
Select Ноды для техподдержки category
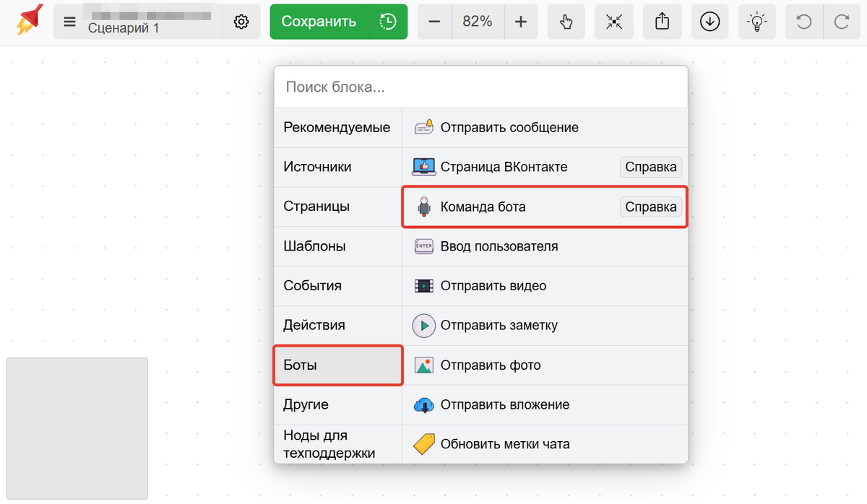coord(337,444)
